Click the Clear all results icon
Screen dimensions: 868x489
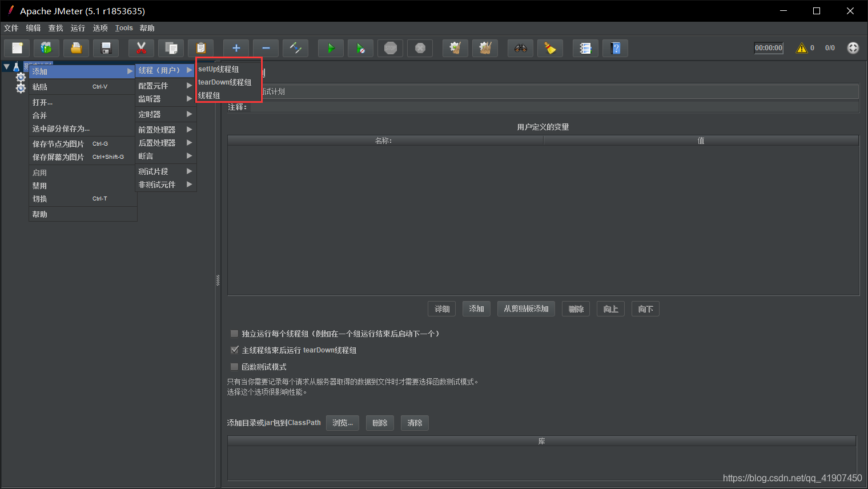(485, 48)
